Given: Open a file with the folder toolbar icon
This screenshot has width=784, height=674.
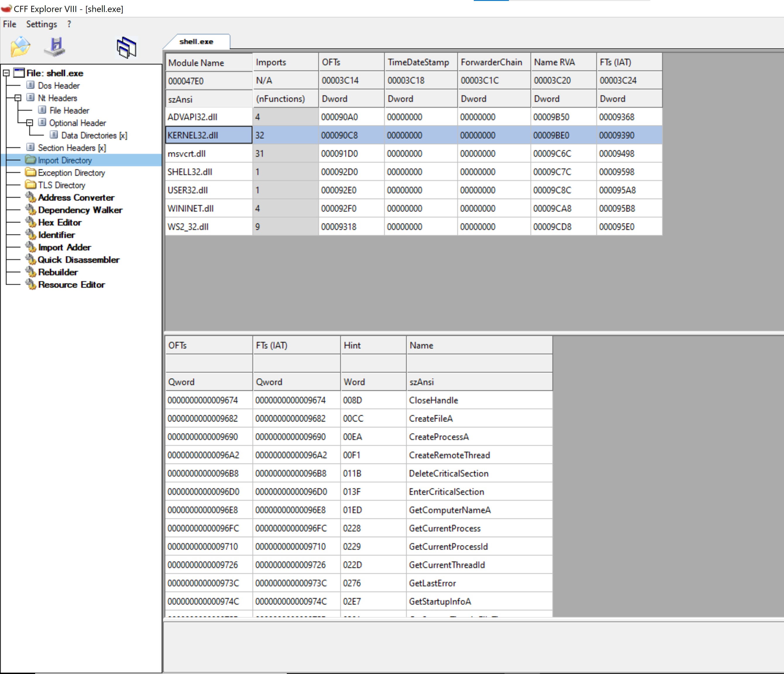Looking at the screenshot, I should pyautogui.click(x=20, y=47).
